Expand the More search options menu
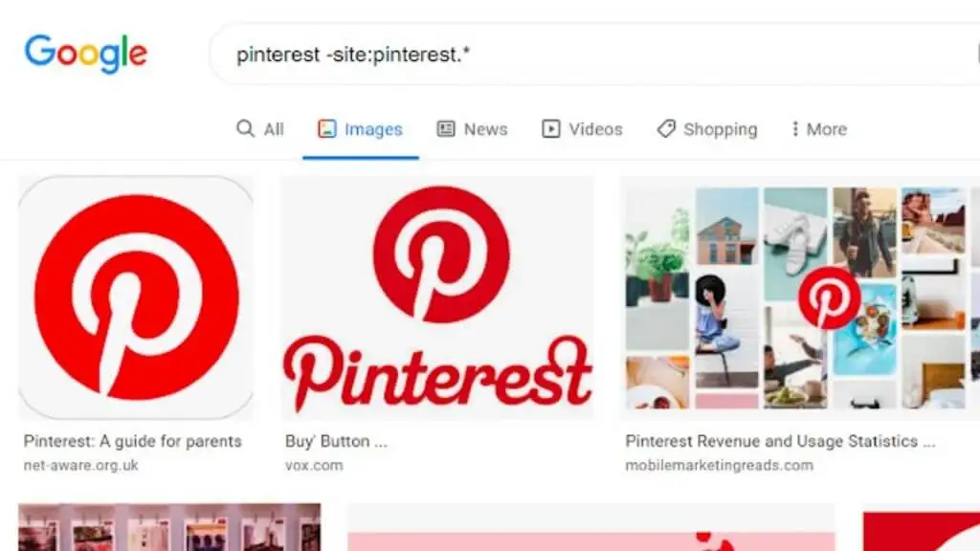This screenshot has width=980, height=551. 819,129
